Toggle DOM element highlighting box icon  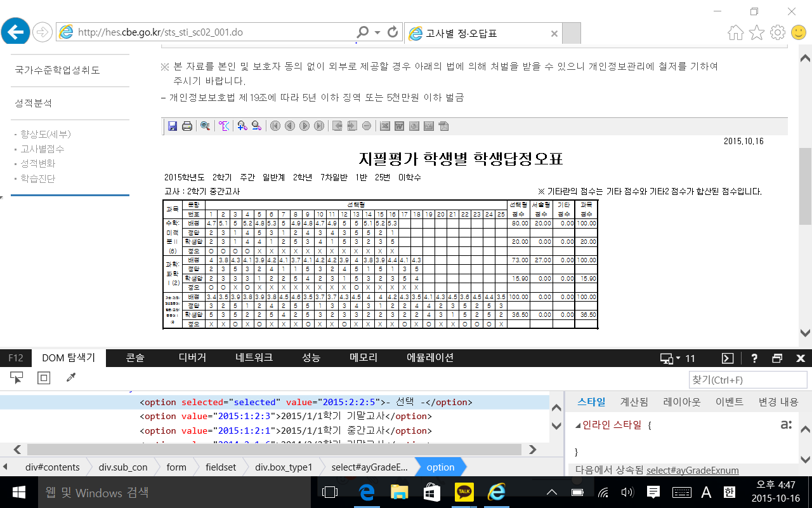point(44,378)
